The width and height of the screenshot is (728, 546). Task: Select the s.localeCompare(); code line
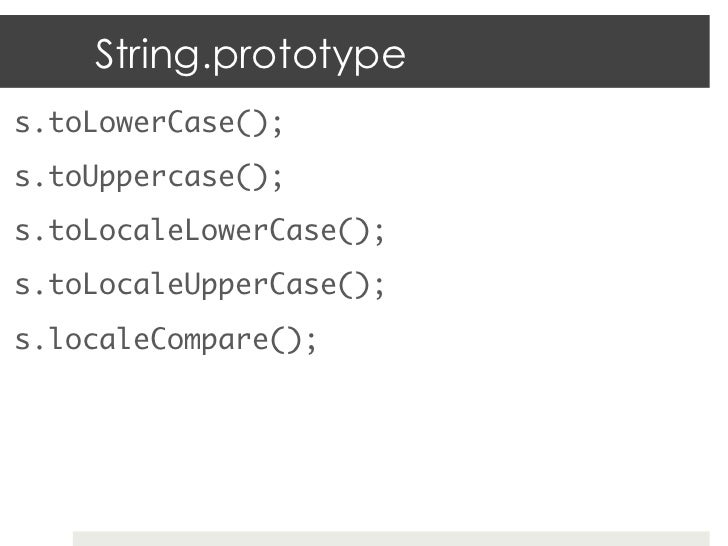pyautogui.click(x=166, y=340)
